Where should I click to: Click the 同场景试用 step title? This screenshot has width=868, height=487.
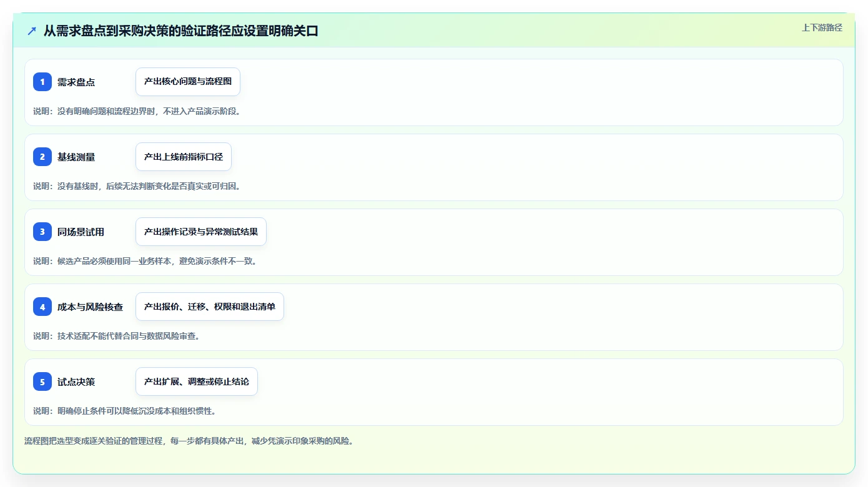tap(81, 232)
